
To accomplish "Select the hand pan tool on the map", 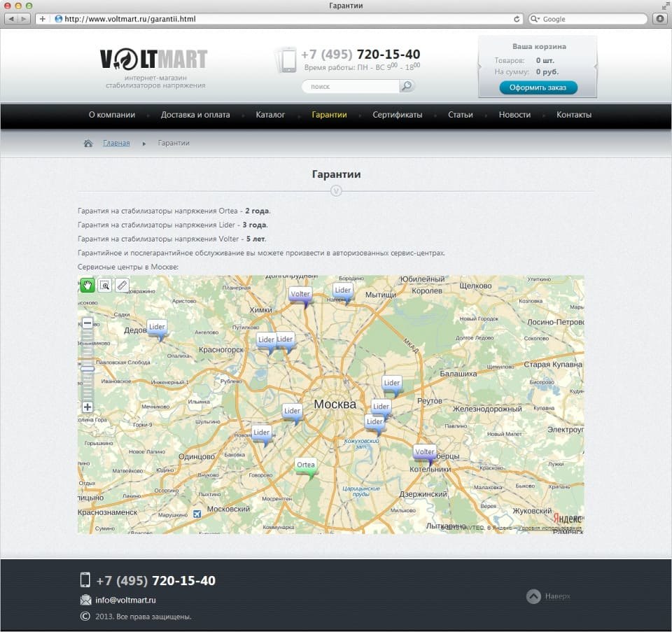I will click(x=87, y=285).
